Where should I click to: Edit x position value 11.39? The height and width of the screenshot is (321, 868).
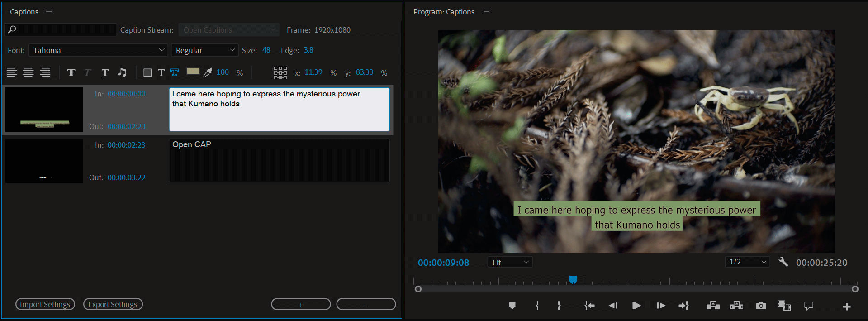coord(313,72)
